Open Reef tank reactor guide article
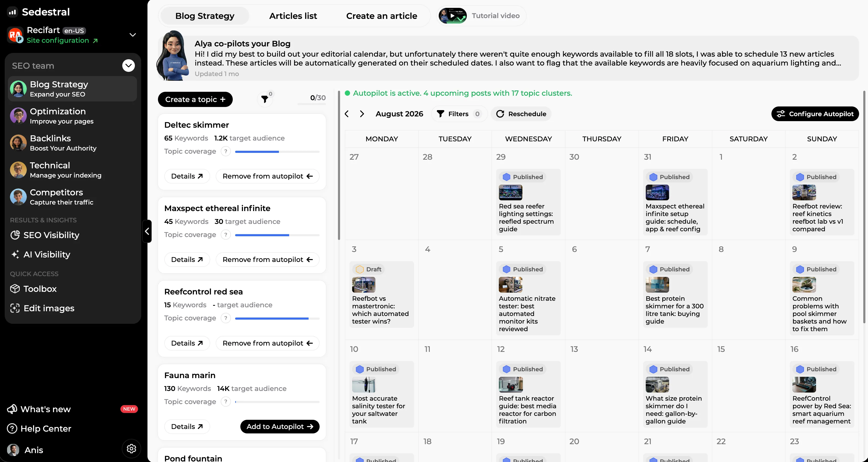 click(x=528, y=394)
